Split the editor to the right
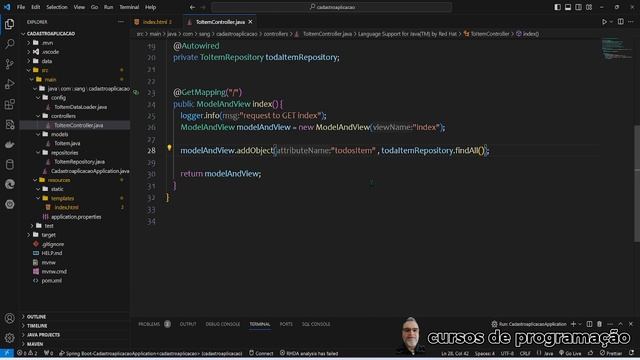640x360 pixels. pyautogui.click(x=620, y=22)
